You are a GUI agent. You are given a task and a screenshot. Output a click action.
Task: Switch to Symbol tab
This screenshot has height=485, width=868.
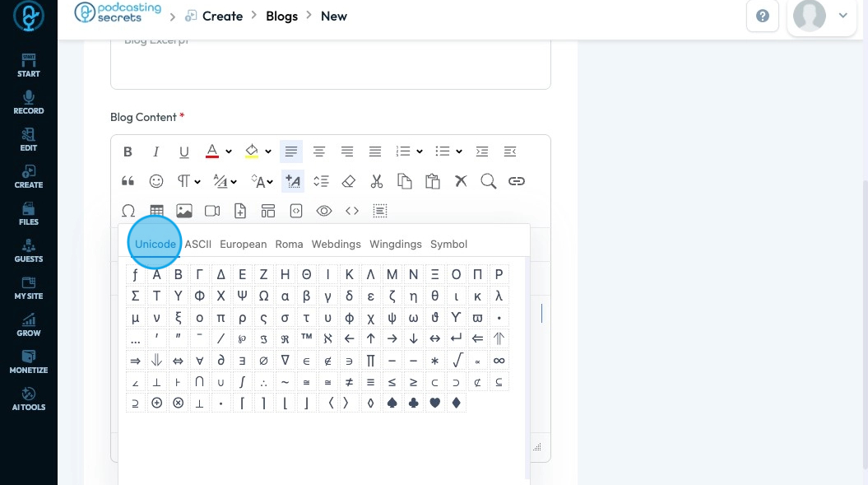[449, 244]
